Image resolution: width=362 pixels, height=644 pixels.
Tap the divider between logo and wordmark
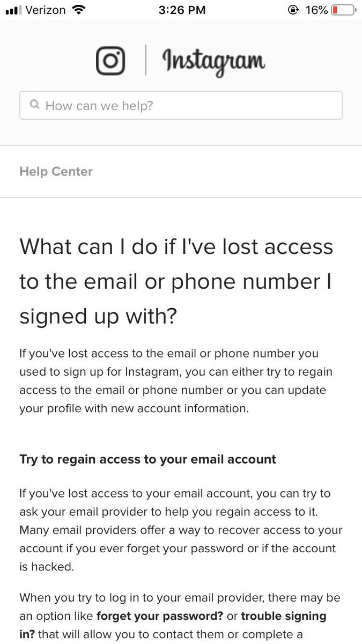[145, 60]
